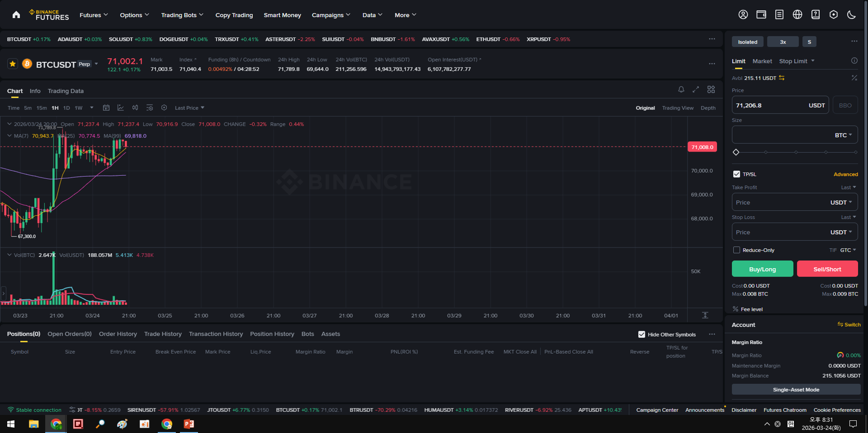
Task: Expand the Trading Bots dropdown
Action: [x=182, y=15]
